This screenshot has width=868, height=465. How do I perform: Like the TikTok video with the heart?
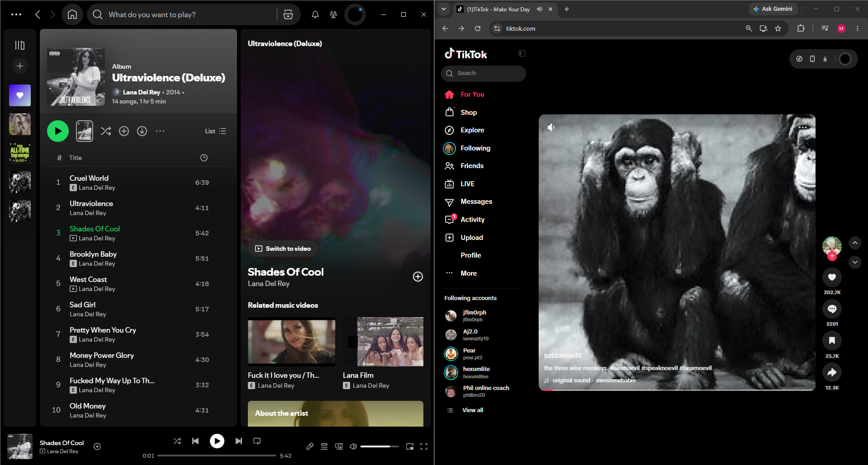pyautogui.click(x=832, y=277)
